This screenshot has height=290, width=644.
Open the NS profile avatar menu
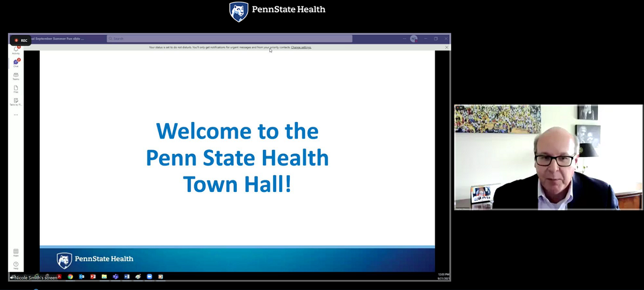click(413, 39)
